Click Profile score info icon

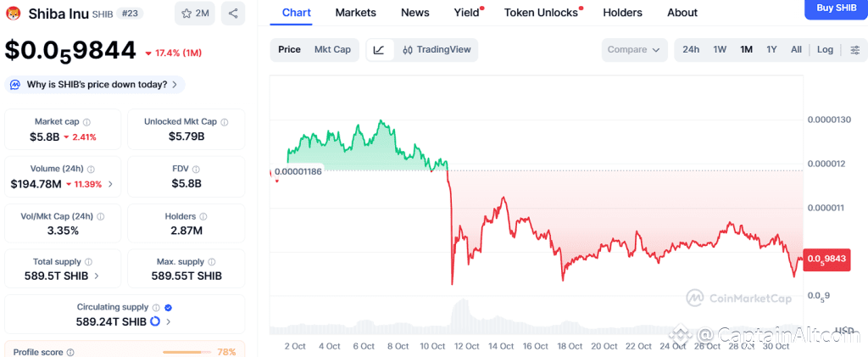tap(70, 352)
